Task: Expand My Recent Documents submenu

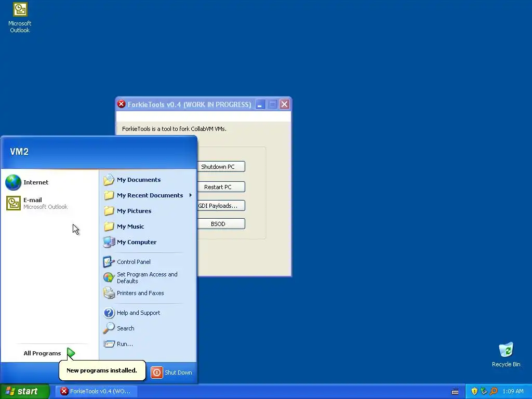Action: click(x=148, y=195)
